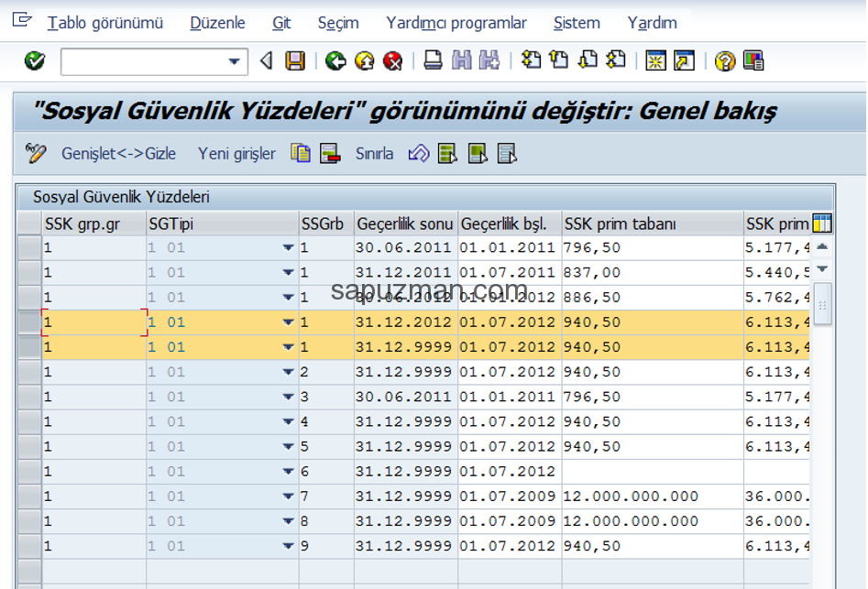Image resolution: width=868 pixels, height=589 pixels.
Task: Click the Print icon
Action: tap(433, 60)
